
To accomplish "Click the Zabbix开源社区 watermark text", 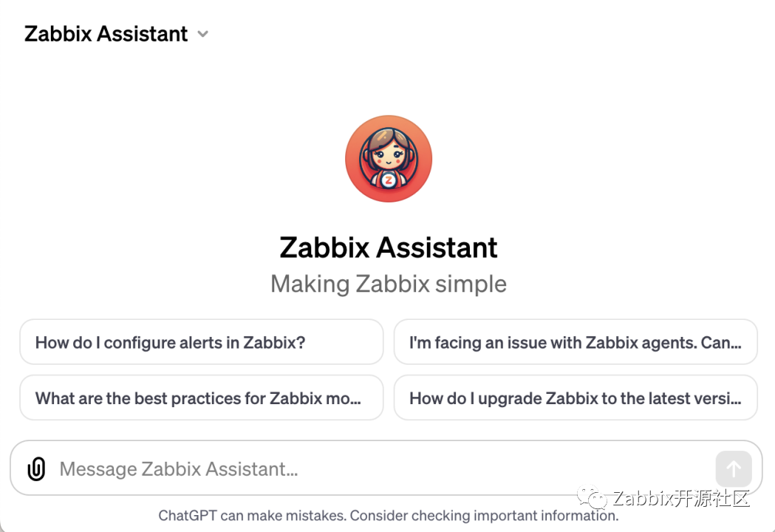I will tap(681, 499).
